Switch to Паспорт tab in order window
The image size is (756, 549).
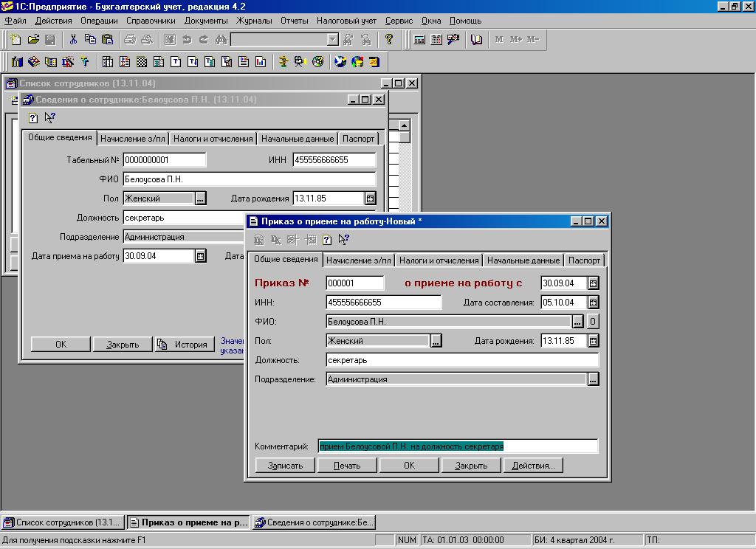tap(584, 260)
